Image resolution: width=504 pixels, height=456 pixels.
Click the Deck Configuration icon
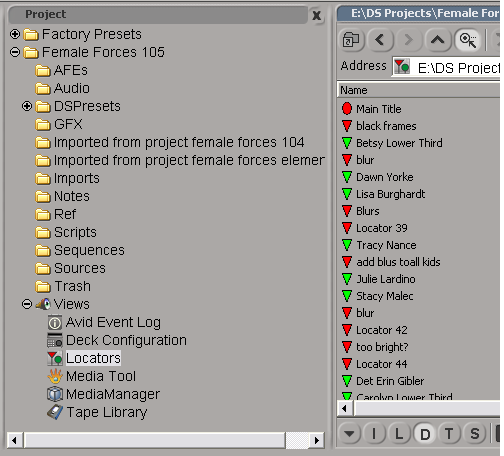point(55,341)
